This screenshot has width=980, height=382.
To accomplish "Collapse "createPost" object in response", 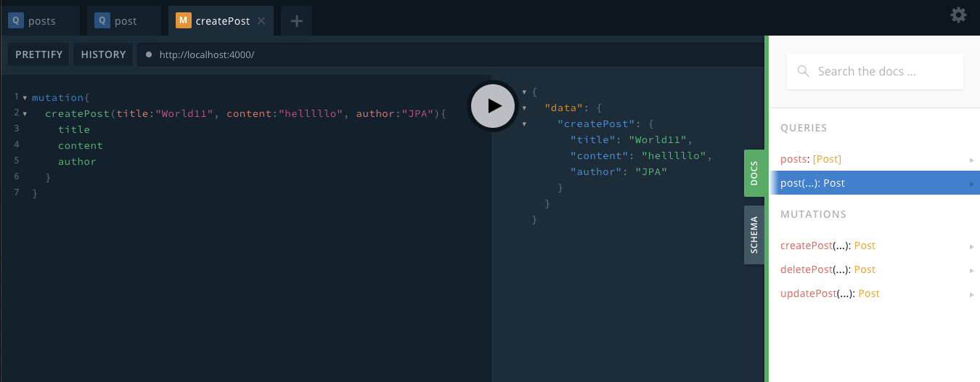I will click(525, 124).
